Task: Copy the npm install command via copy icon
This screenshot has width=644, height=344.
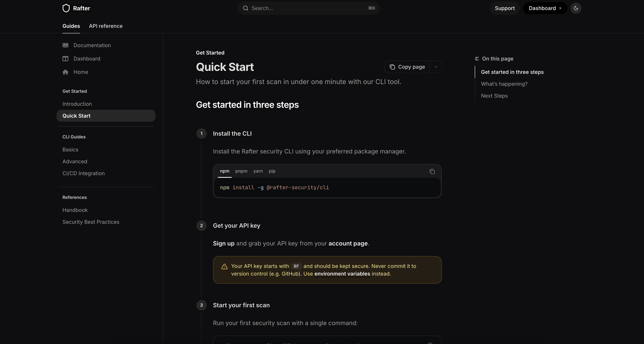Action: click(x=432, y=171)
